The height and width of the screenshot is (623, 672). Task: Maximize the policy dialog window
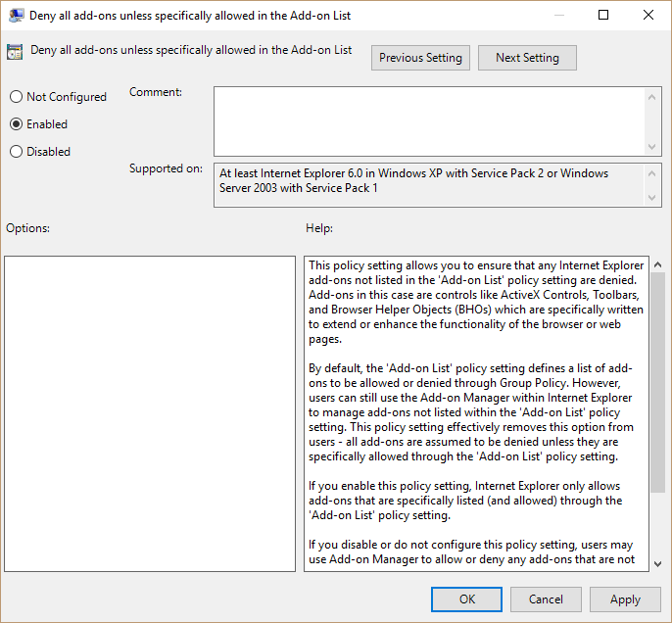(603, 15)
